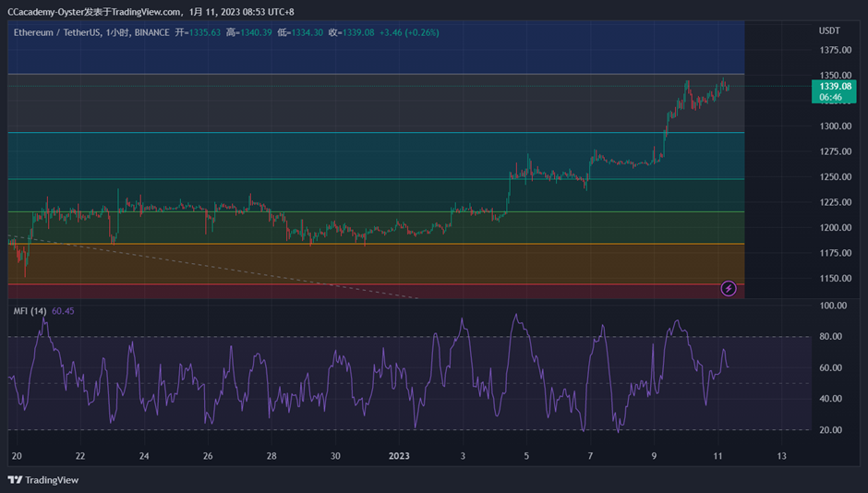
Task: Click the 1150.00 price axis label
Action: (x=835, y=279)
